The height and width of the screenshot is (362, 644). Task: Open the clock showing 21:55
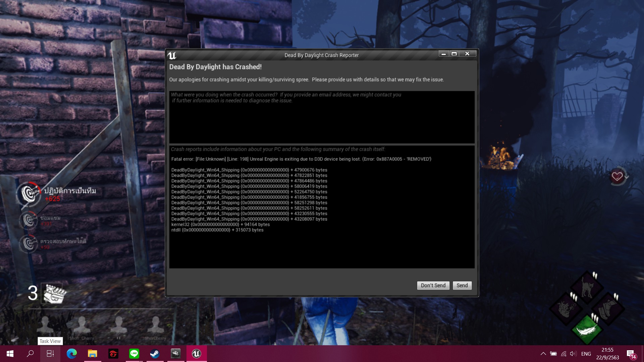[x=607, y=354]
